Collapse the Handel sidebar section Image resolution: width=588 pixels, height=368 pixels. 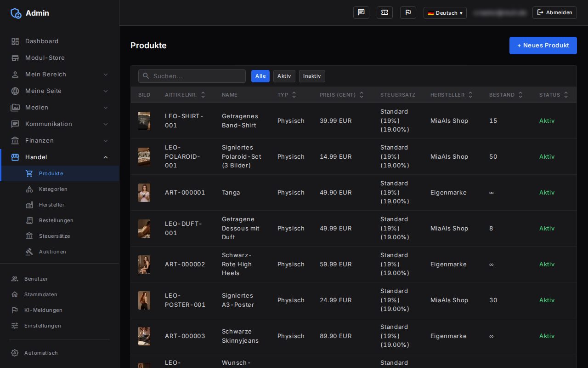(x=60, y=157)
